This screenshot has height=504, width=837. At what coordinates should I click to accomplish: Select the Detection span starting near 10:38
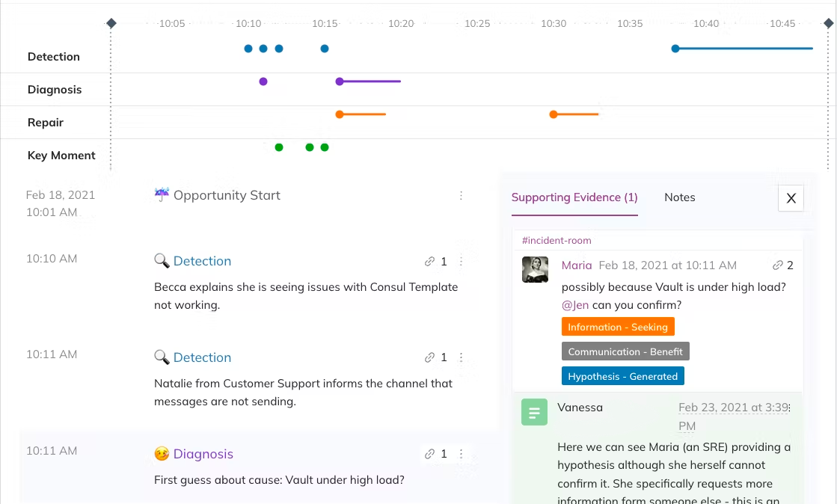[742, 49]
